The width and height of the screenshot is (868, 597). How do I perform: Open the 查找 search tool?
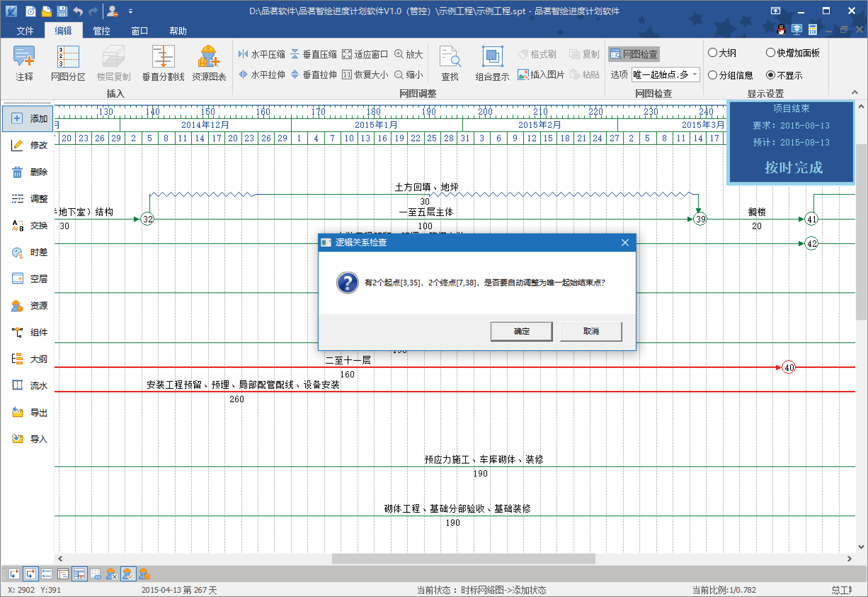[450, 63]
